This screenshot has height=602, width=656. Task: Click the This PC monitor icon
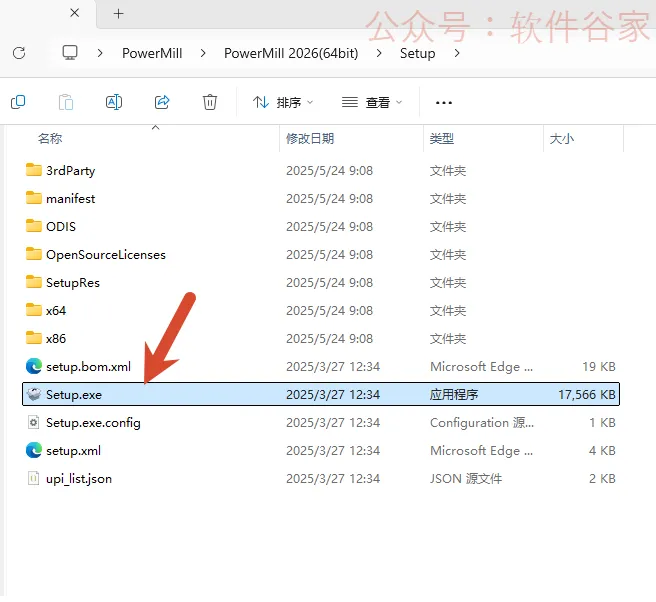click(x=70, y=53)
